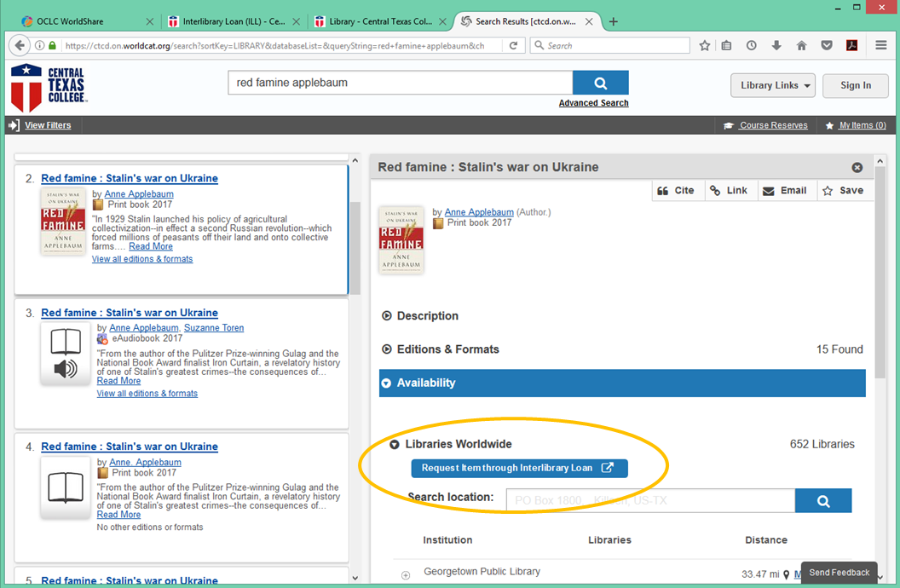Open a new browser tab
Image resolution: width=900 pixels, height=588 pixels.
[614, 22]
